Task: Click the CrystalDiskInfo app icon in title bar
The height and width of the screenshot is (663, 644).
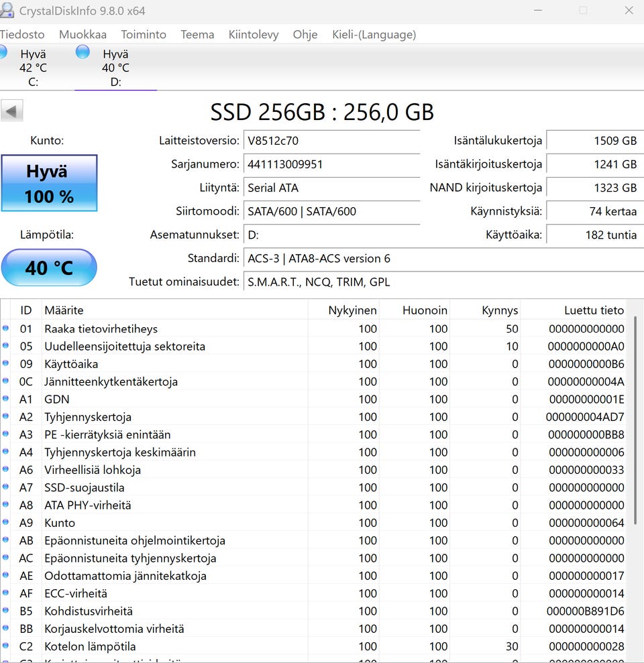Action: [7, 11]
